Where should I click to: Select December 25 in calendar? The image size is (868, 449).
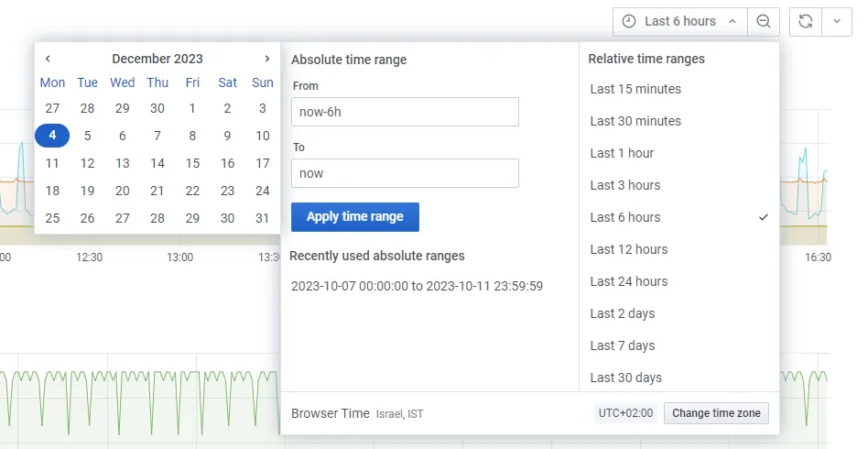52,218
